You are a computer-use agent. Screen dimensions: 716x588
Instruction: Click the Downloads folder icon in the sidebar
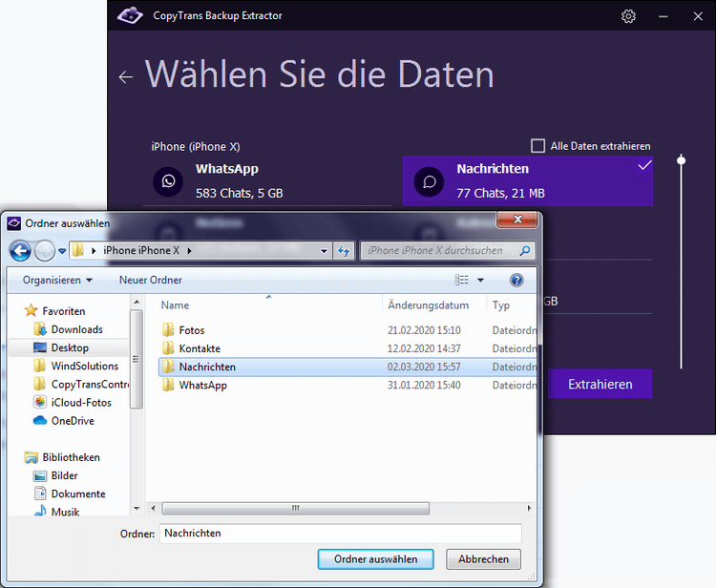click(40, 328)
